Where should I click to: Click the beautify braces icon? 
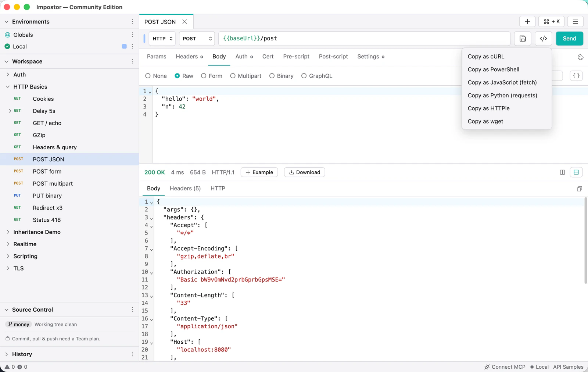pyautogui.click(x=576, y=76)
